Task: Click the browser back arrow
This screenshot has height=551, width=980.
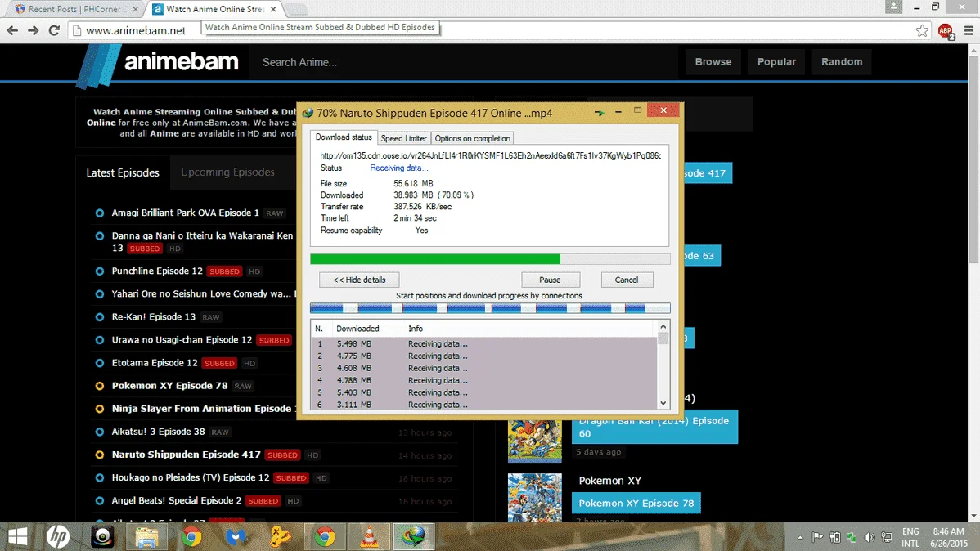Action: point(12,30)
